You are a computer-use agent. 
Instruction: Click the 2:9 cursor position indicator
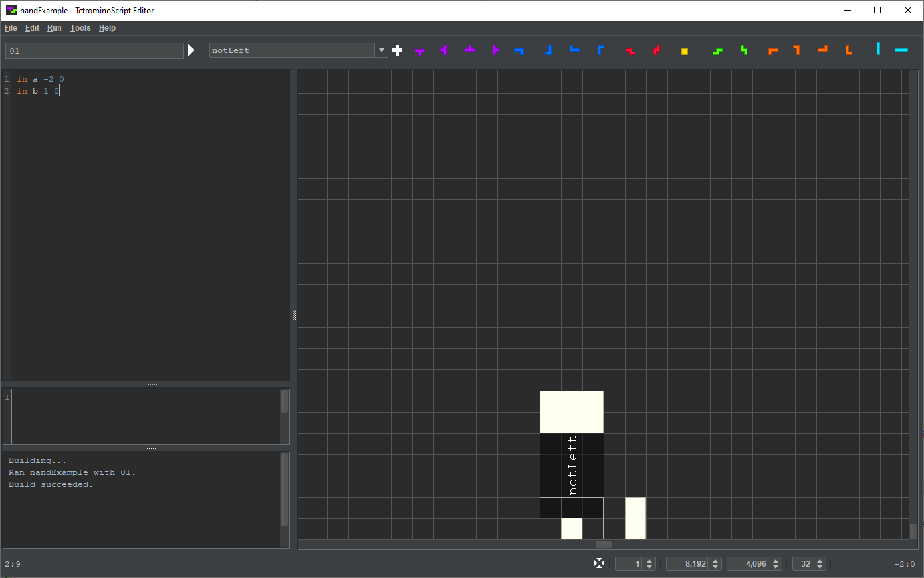(13, 564)
